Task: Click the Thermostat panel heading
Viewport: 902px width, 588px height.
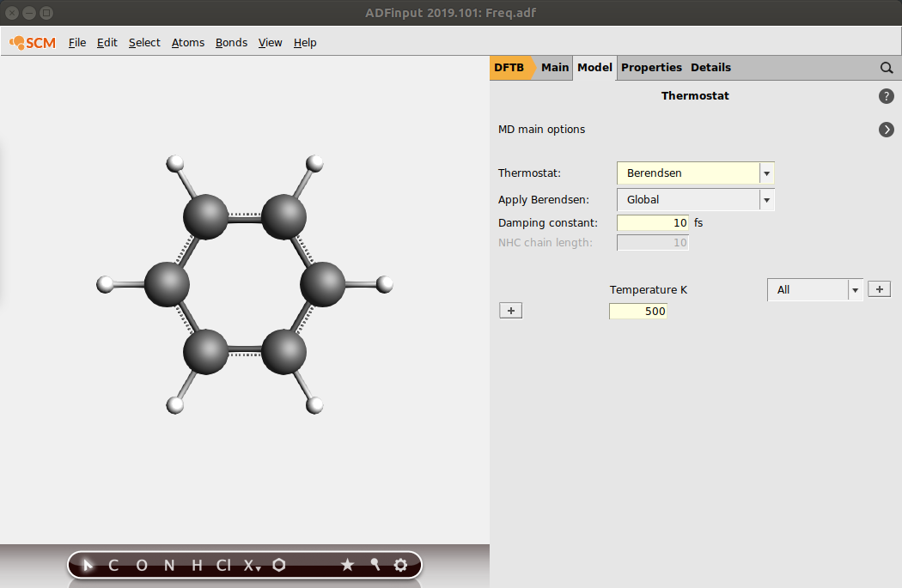Action: click(695, 96)
